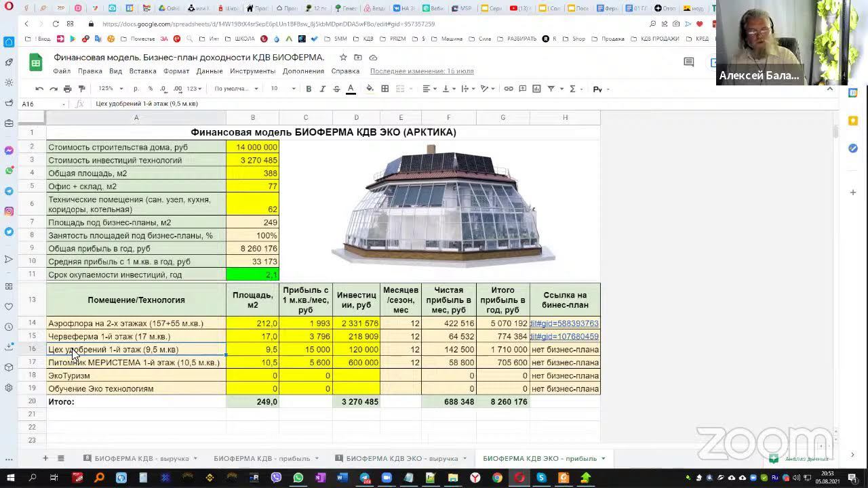Open the fill color picker
Image resolution: width=868 pixels, height=488 pixels.
370,89
